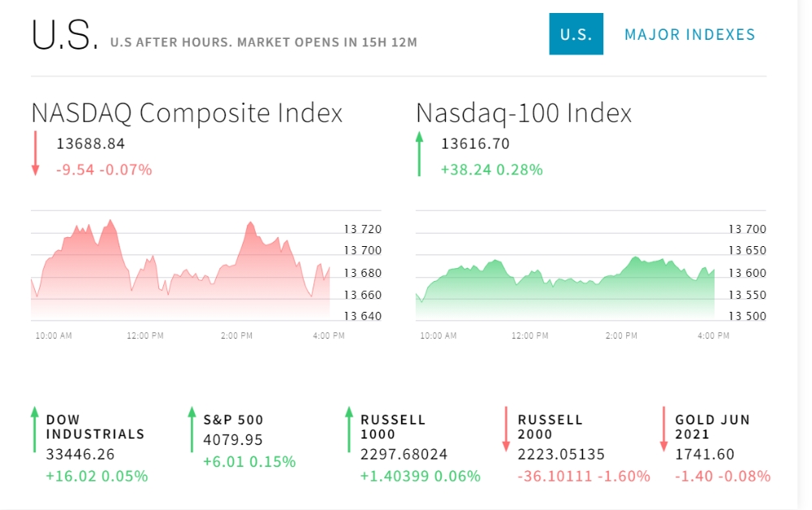812x510 pixels.
Task: Open Dow Industrials quote
Action: (95, 426)
